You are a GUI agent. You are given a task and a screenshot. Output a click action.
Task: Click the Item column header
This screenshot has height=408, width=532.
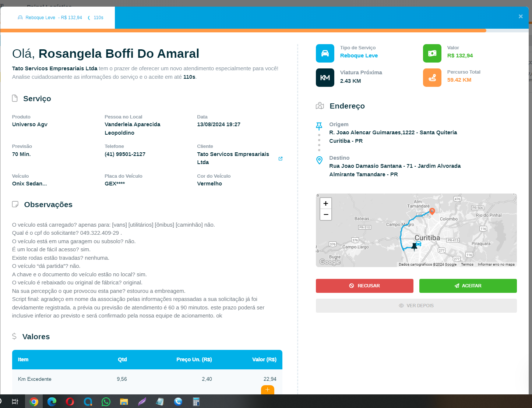click(x=23, y=359)
